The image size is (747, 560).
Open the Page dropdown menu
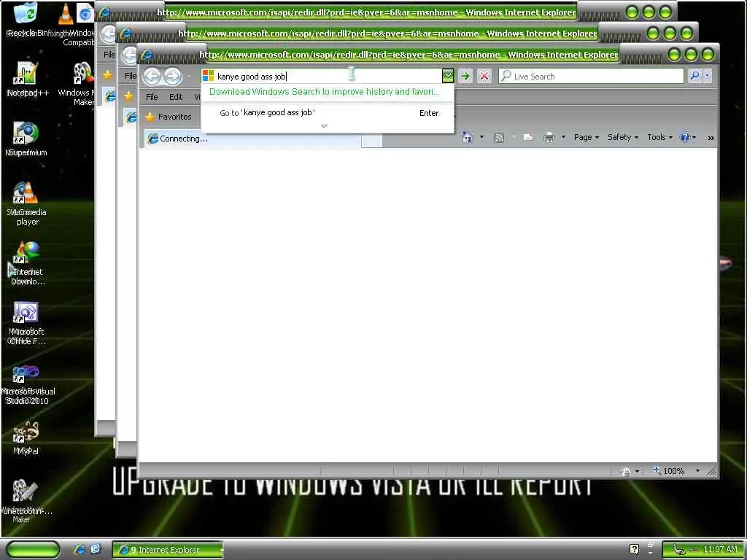(586, 137)
